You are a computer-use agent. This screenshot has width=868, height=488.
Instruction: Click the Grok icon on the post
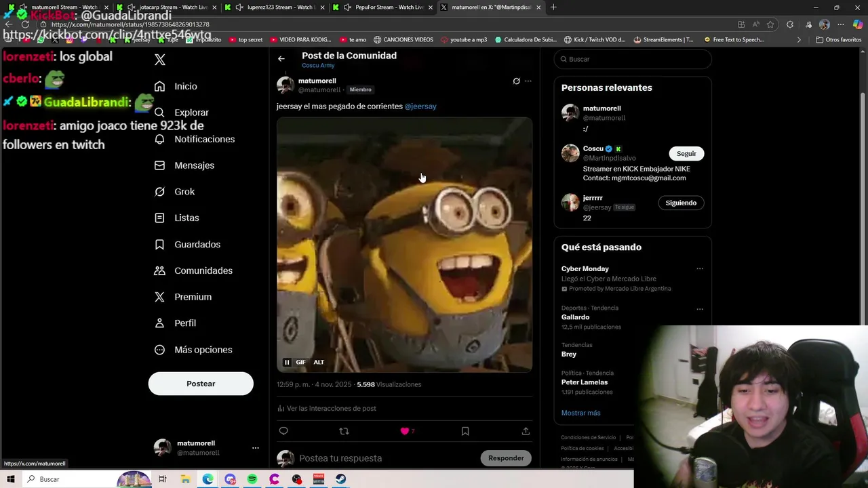pos(516,81)
